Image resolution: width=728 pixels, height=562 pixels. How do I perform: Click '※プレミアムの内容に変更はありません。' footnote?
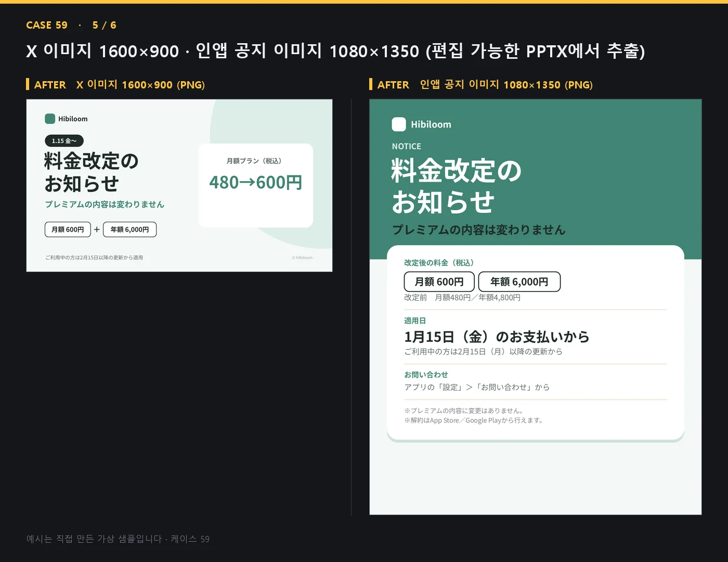(x=464, y=411)
